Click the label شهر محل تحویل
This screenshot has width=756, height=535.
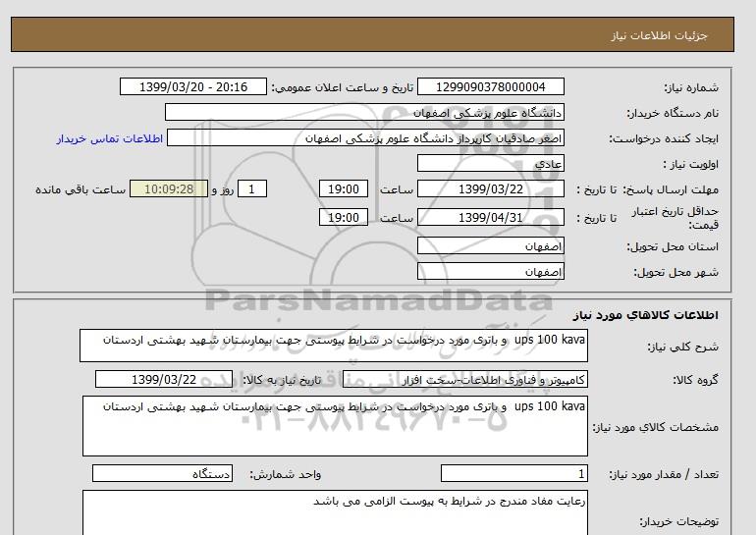click(675, 272)
